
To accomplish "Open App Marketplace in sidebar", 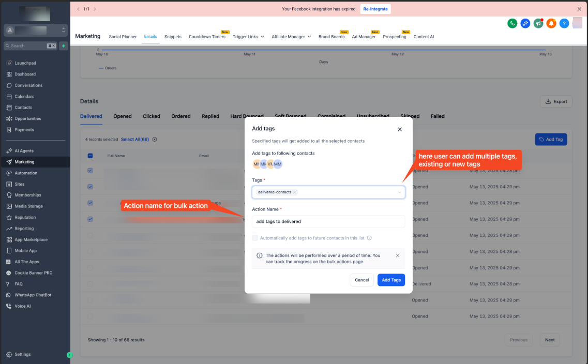I will (31, 239).
